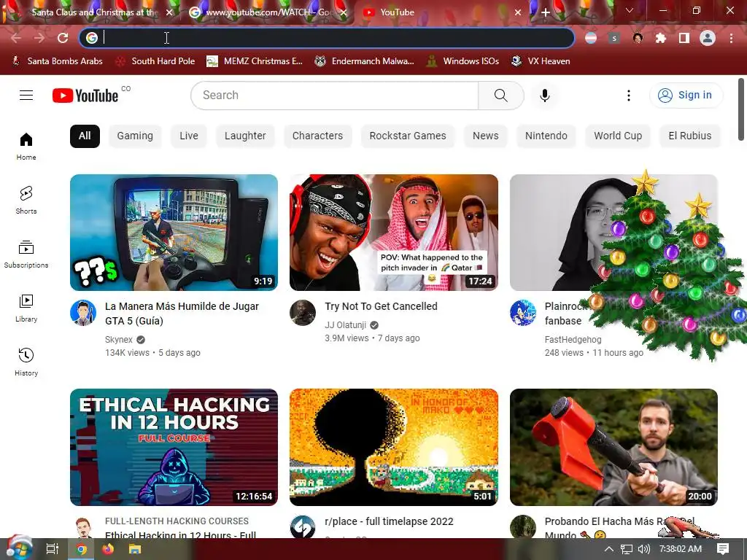
Task: Open South Hard Pole bookmark
Action: (155, 61)
